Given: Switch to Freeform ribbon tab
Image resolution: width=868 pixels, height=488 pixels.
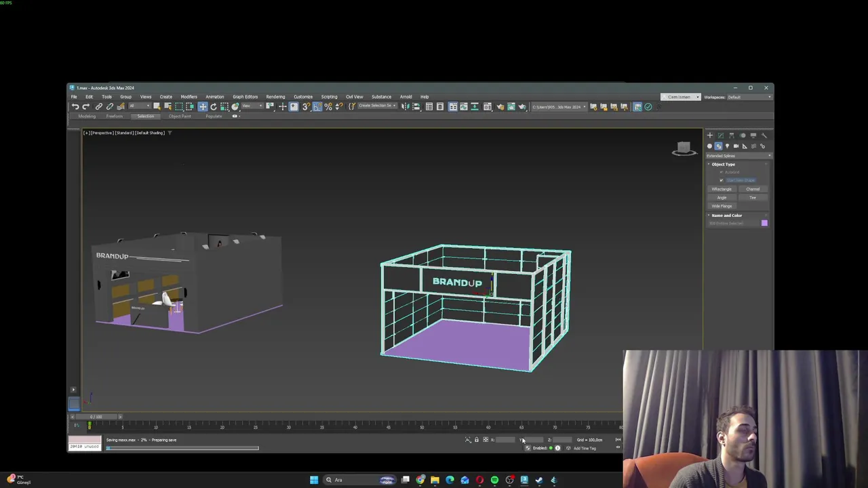Looking at the screenshot, I should tap(114, 116).
